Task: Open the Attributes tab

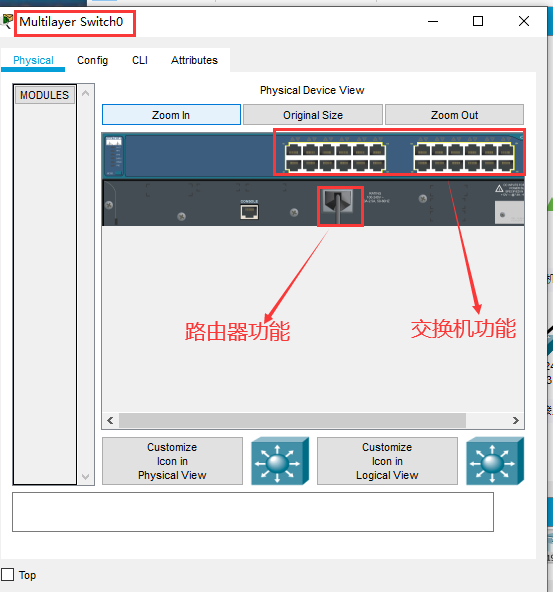Action: tap(194, 60)
